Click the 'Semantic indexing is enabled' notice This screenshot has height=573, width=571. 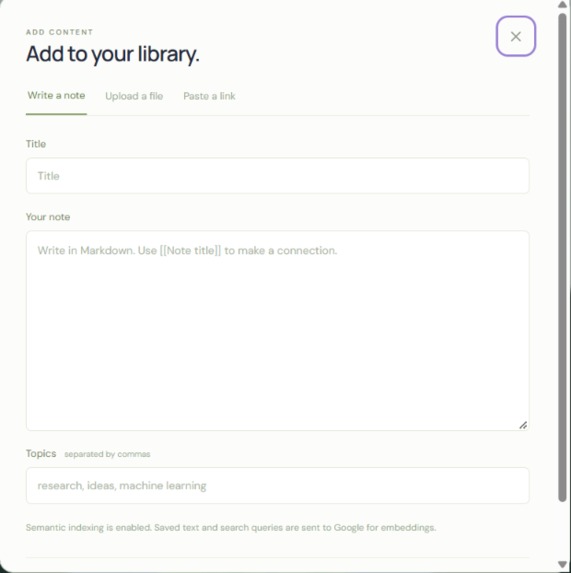pos(231,527)
